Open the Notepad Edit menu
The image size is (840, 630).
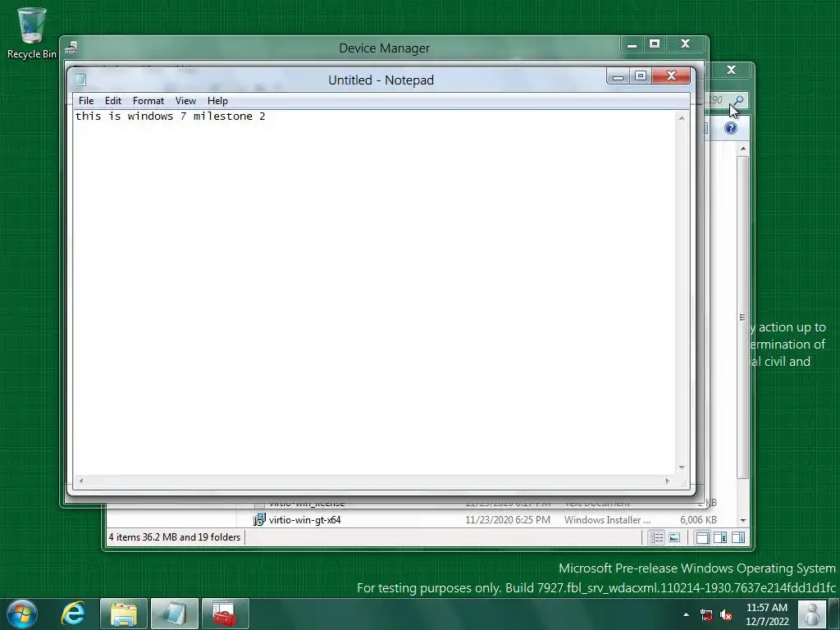click(x=113, y=101)
